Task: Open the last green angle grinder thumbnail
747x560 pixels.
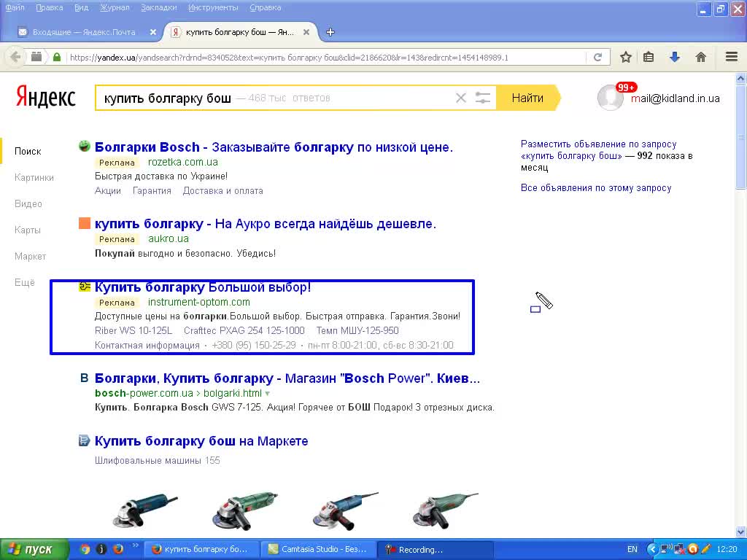Action: [x=446, y=511]
